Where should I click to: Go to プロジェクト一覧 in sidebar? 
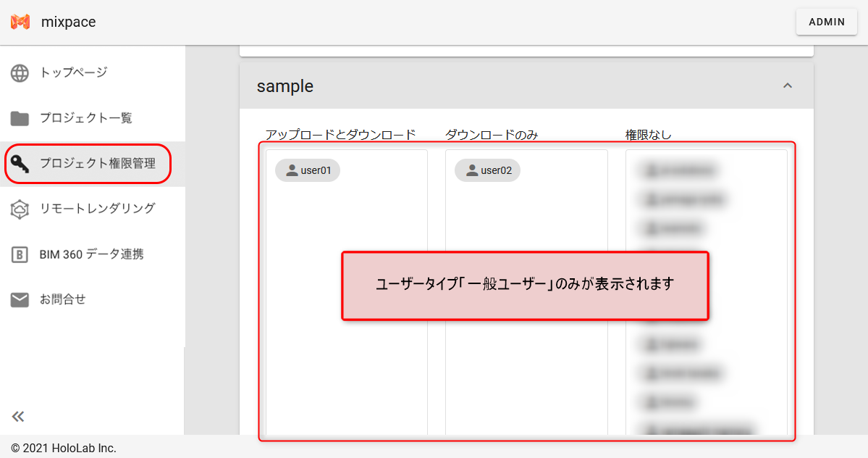(85, 118)
